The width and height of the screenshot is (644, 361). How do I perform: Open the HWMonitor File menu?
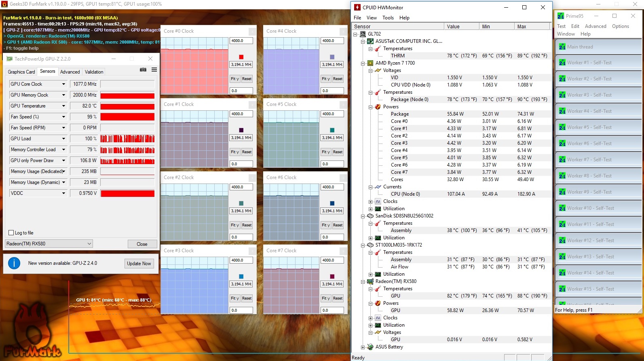point(357,18)
